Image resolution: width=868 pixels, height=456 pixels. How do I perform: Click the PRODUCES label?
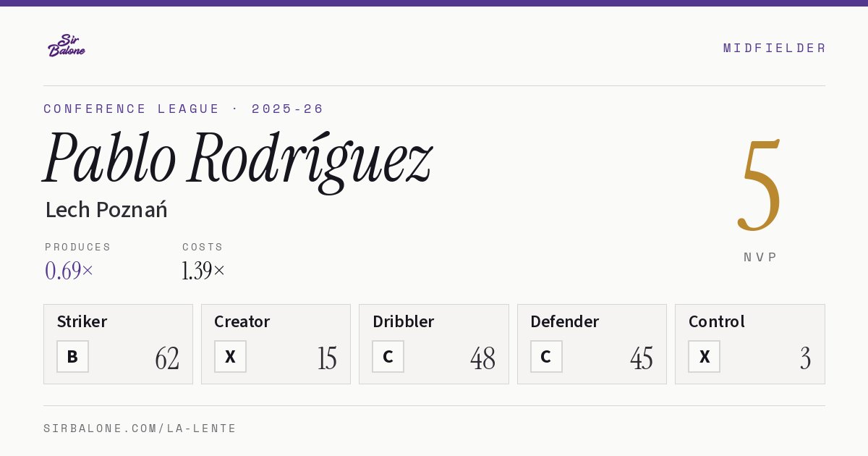pyautogui.click(x=78, y=247)
